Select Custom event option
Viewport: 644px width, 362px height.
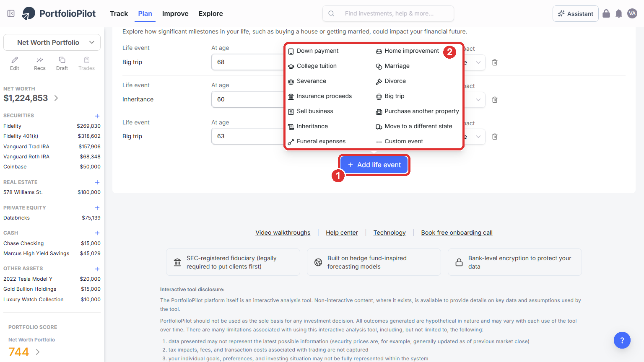(x=400, y=141)
